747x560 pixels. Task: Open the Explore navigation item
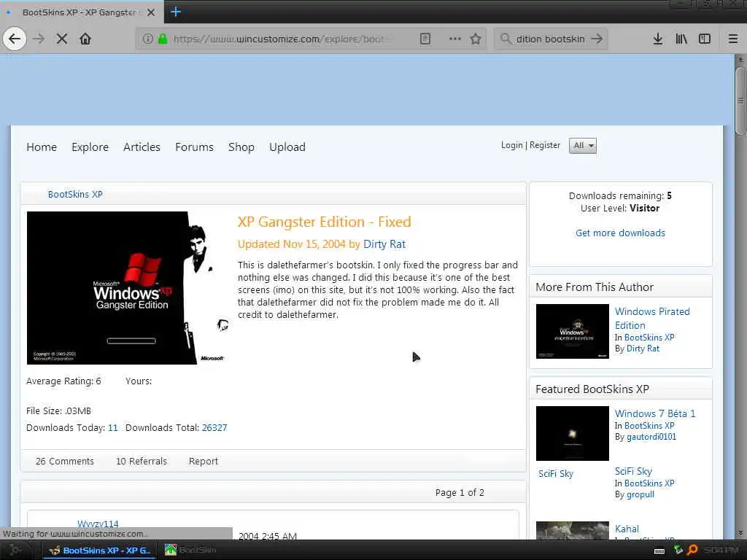click(90, 147)
